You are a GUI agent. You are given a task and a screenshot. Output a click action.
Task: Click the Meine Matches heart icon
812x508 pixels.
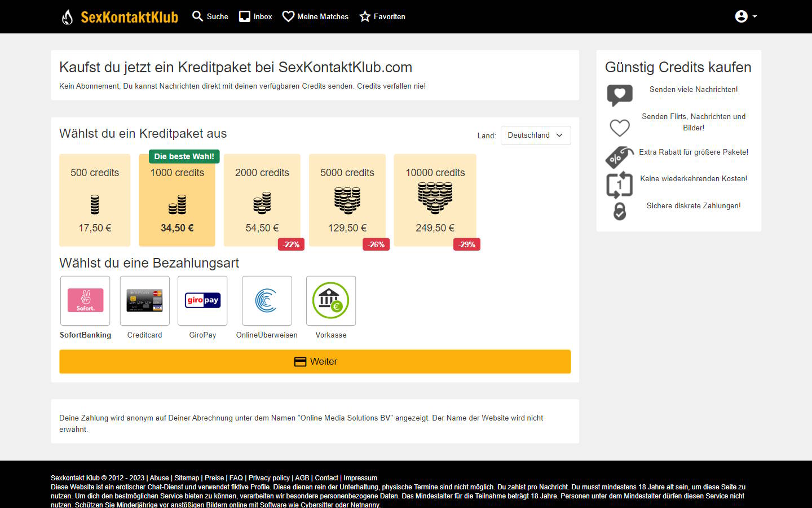[x=288, y=16]
